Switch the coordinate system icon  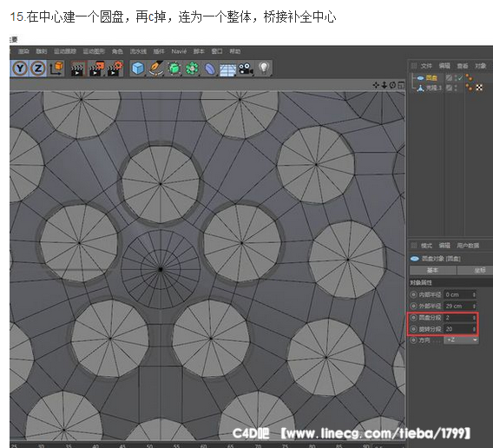point(56,69)
